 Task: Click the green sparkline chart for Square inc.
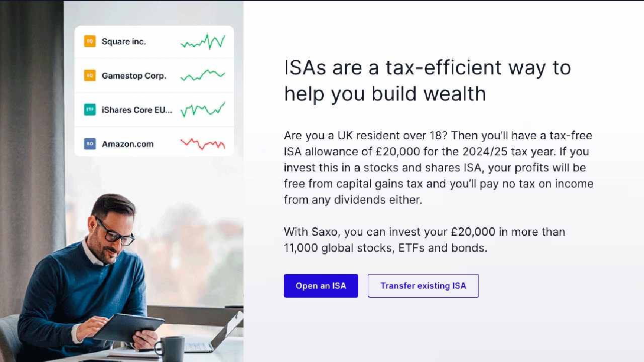(203, 42)
